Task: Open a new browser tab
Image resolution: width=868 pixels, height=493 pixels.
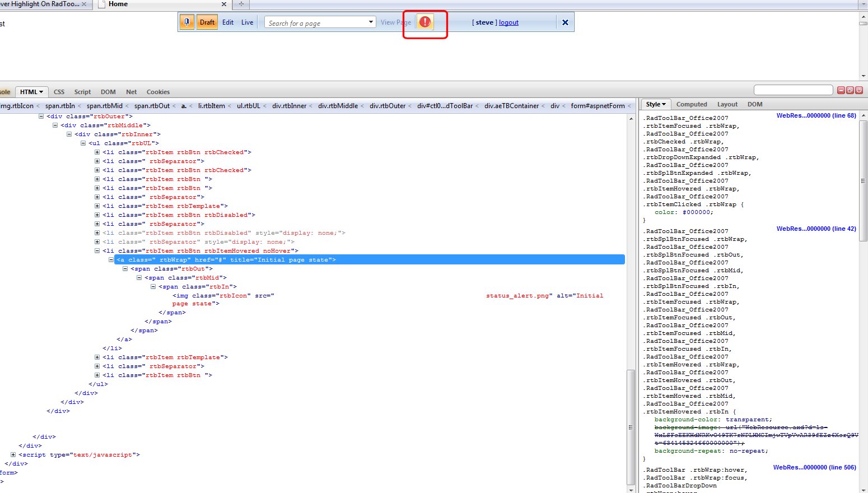Action: click(241, 4)
